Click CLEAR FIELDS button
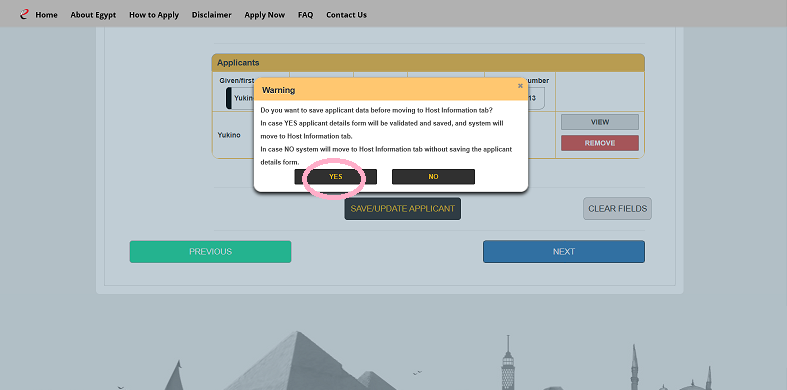 [617, 208]
